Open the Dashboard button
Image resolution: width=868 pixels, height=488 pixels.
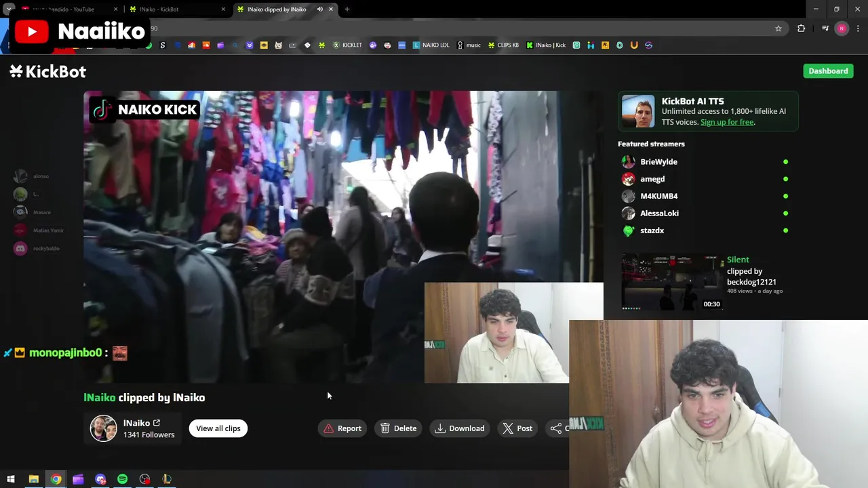pos(828,71)
